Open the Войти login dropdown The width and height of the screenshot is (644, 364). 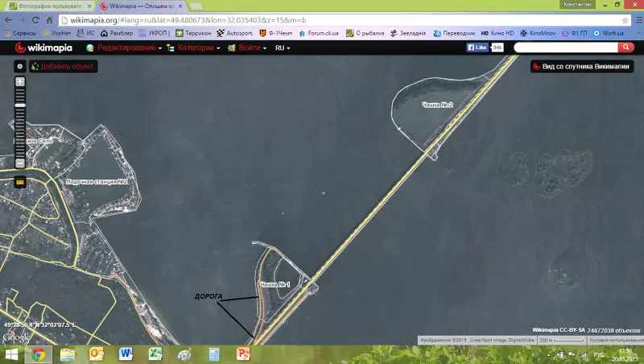(x=247, y=48)
